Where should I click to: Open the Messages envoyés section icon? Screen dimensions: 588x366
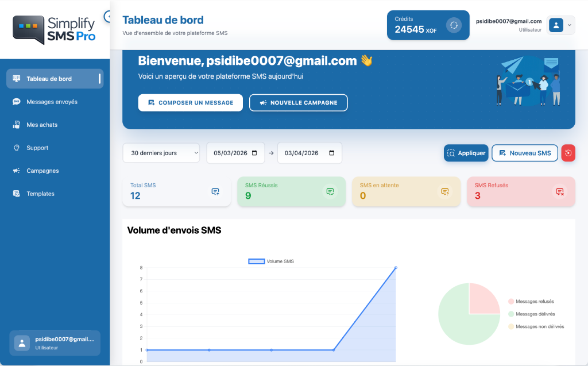pyautogui.click(x=17, y=102)
